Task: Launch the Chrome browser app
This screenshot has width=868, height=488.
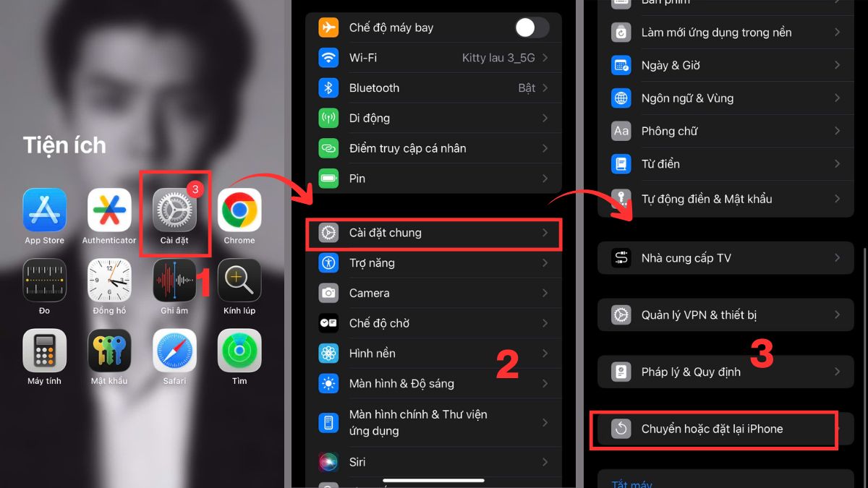Action: pos(239,210)
